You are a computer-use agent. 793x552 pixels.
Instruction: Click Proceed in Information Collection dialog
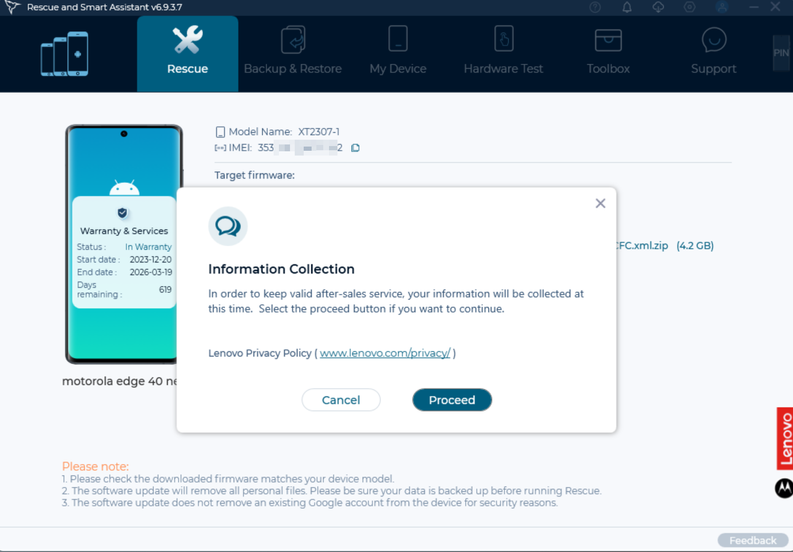pos(452,400)
